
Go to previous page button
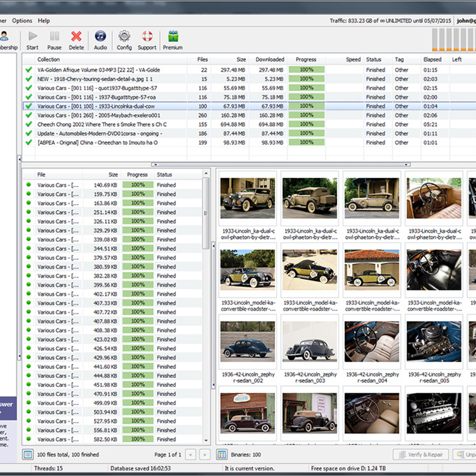coord(190,455)
